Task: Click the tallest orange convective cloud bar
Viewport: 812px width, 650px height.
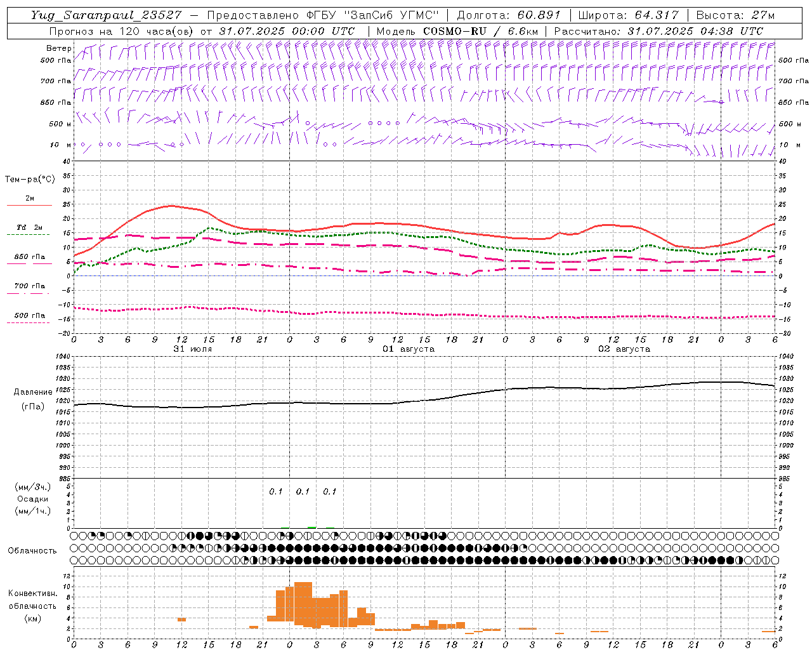Action: [303, 604]
